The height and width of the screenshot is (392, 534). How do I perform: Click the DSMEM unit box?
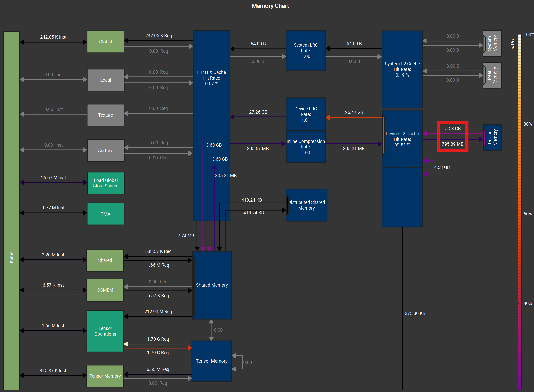tap(105, 290)
